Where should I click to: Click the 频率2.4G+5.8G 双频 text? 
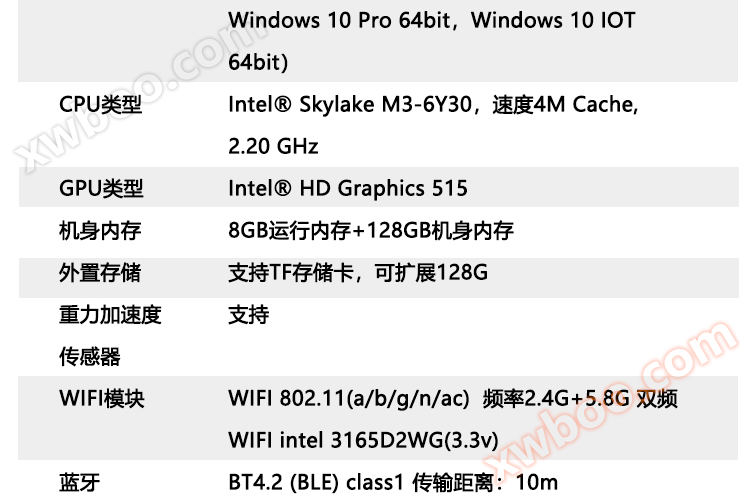[x=580, y=399]
